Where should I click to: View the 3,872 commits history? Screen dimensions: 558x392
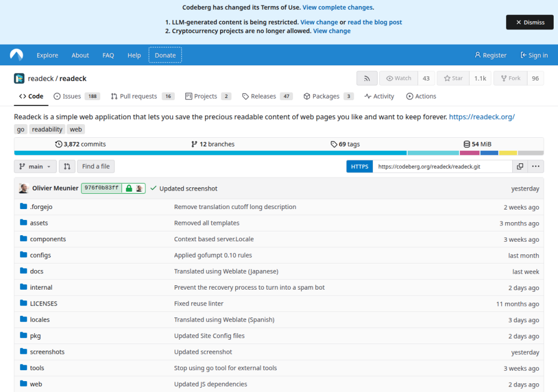81,144
